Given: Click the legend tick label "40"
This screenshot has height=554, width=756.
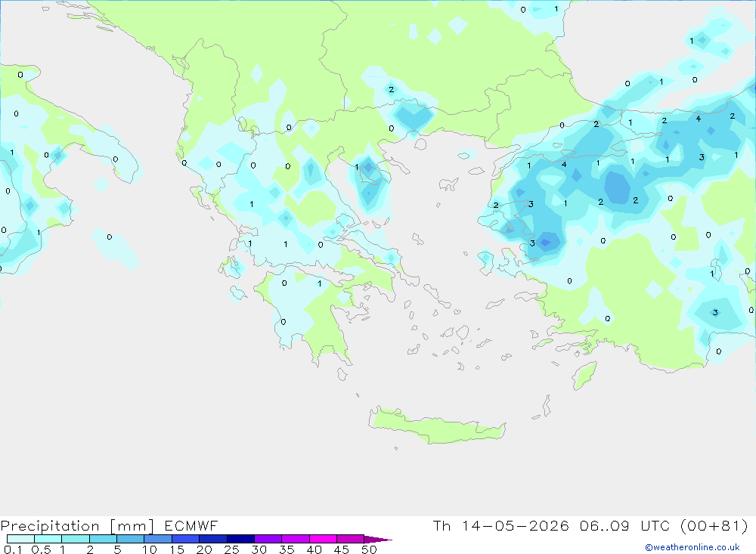Looking at the screenshot, I should [x=314, y=549].
